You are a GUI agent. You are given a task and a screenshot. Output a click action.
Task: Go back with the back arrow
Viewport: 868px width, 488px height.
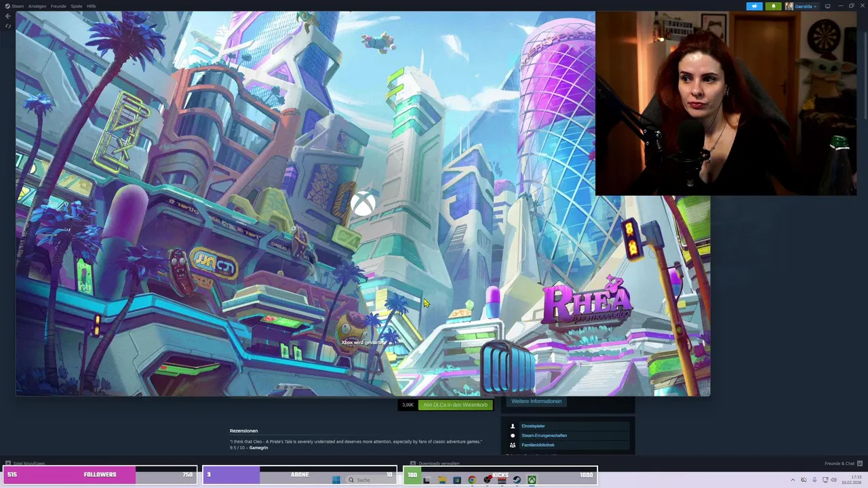[7, 16]
